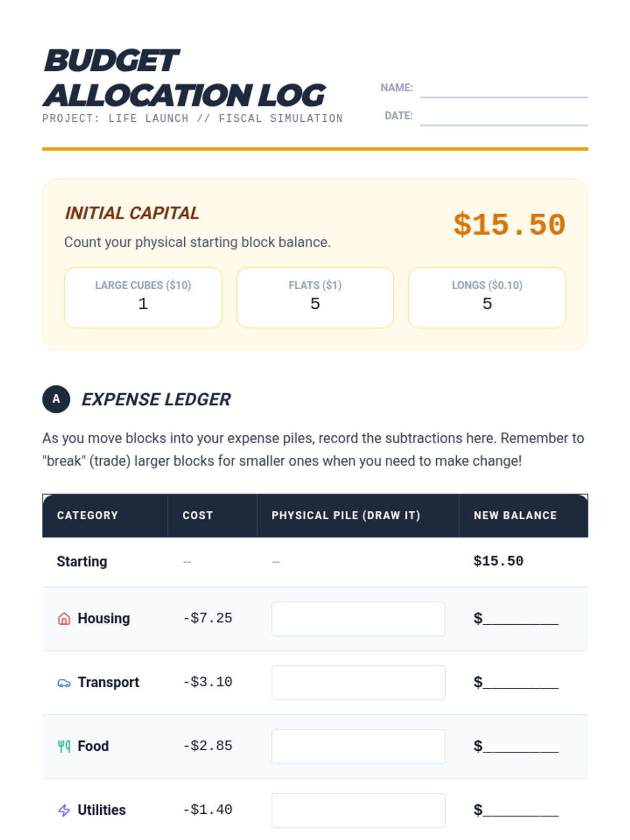This screenshot has width=630, height=840.
Task: Click the Food fork and knife icon
Action: click(x=64, y=747)
